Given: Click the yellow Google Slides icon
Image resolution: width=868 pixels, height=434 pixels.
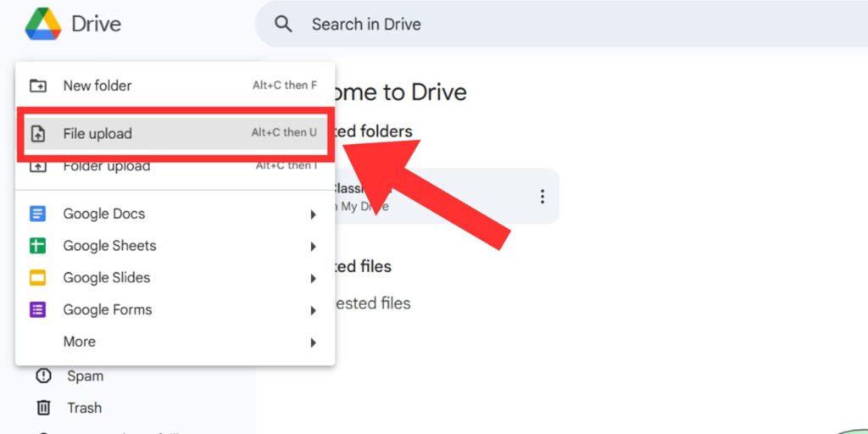Looking at the screenshot, I should (x=37, y=278).
